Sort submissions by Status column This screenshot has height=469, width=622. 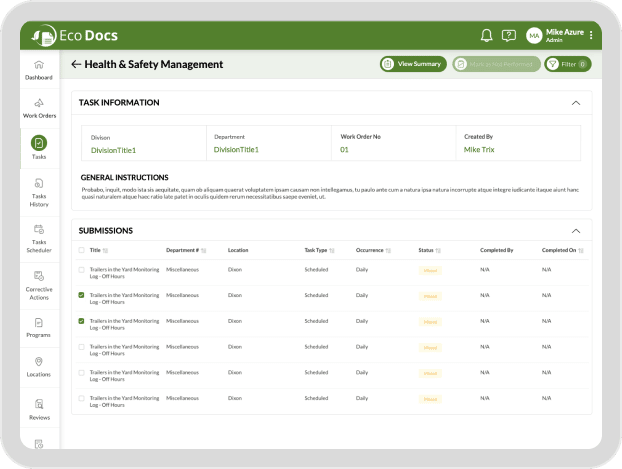click(x=437, y=250)
